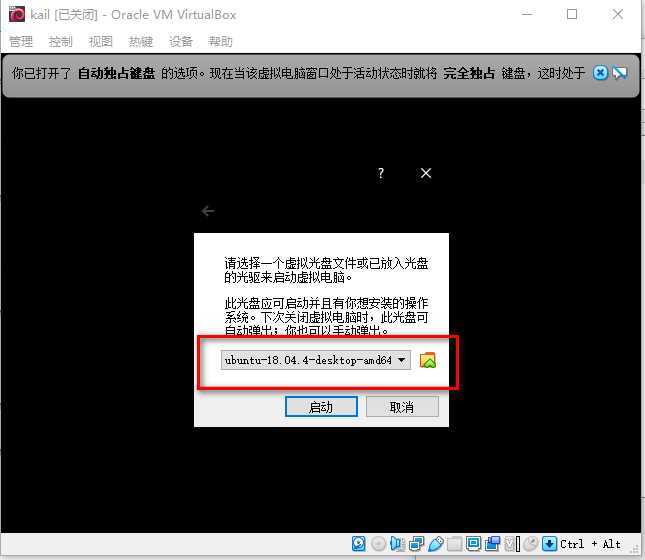Click the back arrow in the dialog
The image size is (645, 560).
click(208, 211)
